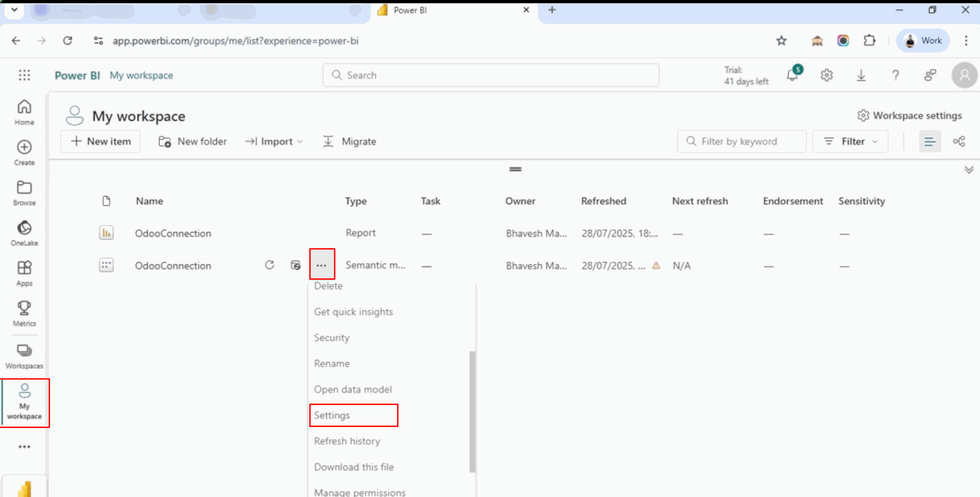Click the pane resize handle bar

(x=516, y=169)
